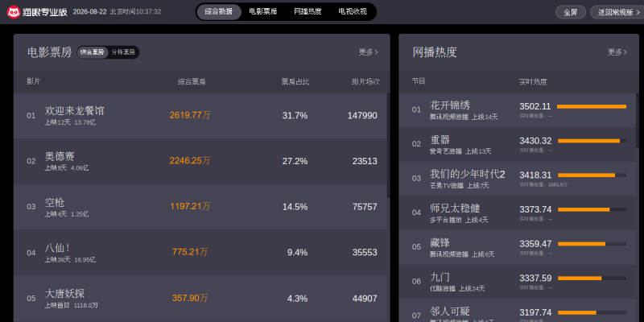Click the 返回常规版 button

pos(617,12)
